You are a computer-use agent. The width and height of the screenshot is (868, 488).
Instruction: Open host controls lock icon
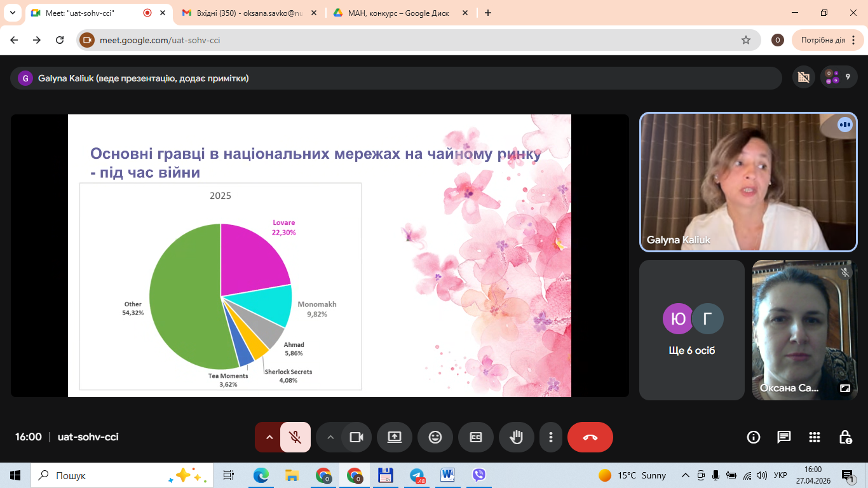(x=845, y=437)
